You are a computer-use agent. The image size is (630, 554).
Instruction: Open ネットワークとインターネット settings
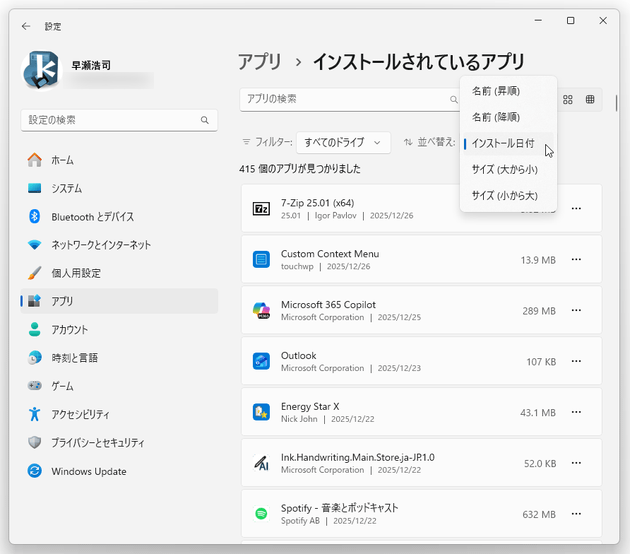click(x=119, y=245)
